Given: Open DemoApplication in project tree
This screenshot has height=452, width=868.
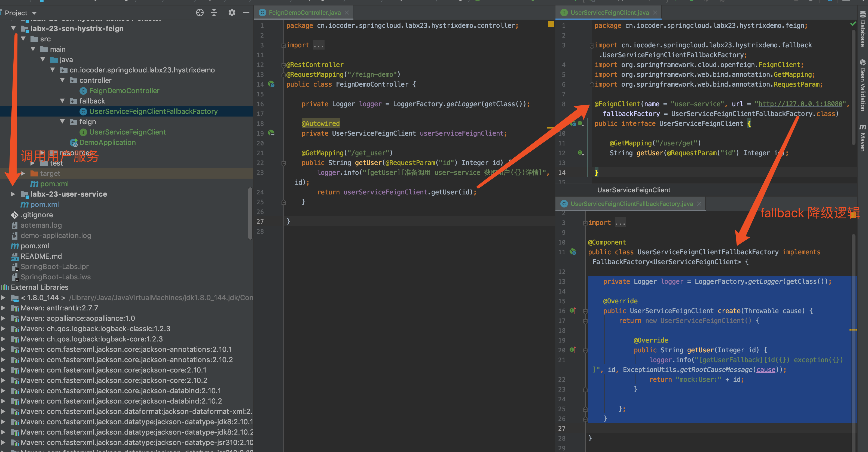Looking at the screenshot, I should click(107, 143).
